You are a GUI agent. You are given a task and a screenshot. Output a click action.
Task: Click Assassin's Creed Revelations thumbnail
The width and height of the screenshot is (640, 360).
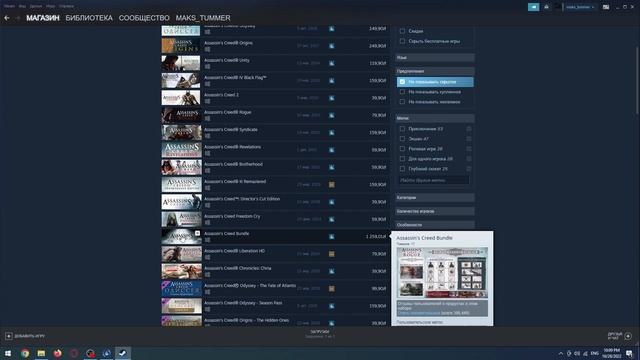point(181,150)
